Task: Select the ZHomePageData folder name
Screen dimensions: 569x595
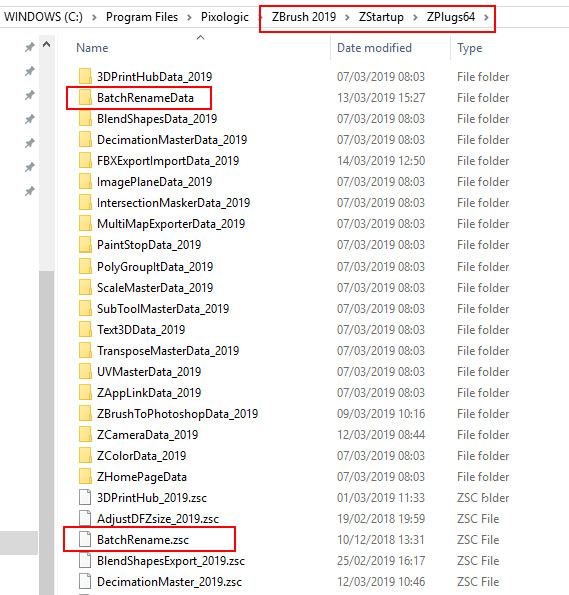Action: [x=142, y=477]
